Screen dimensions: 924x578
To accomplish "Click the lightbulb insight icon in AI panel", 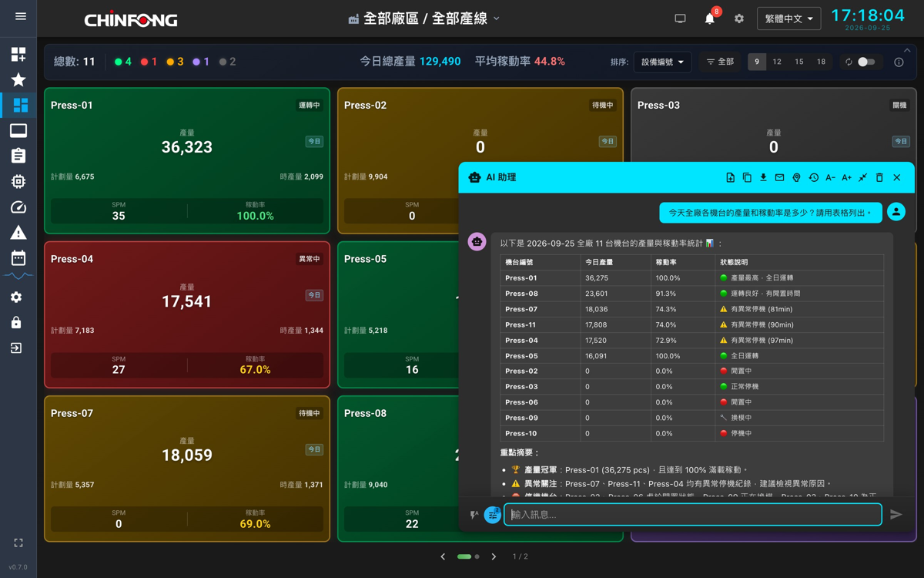I will (796, 177).
